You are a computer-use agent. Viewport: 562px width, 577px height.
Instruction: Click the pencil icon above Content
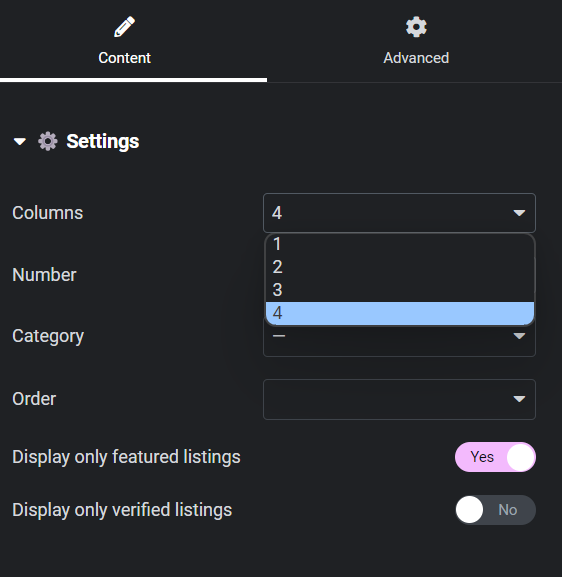124,27
